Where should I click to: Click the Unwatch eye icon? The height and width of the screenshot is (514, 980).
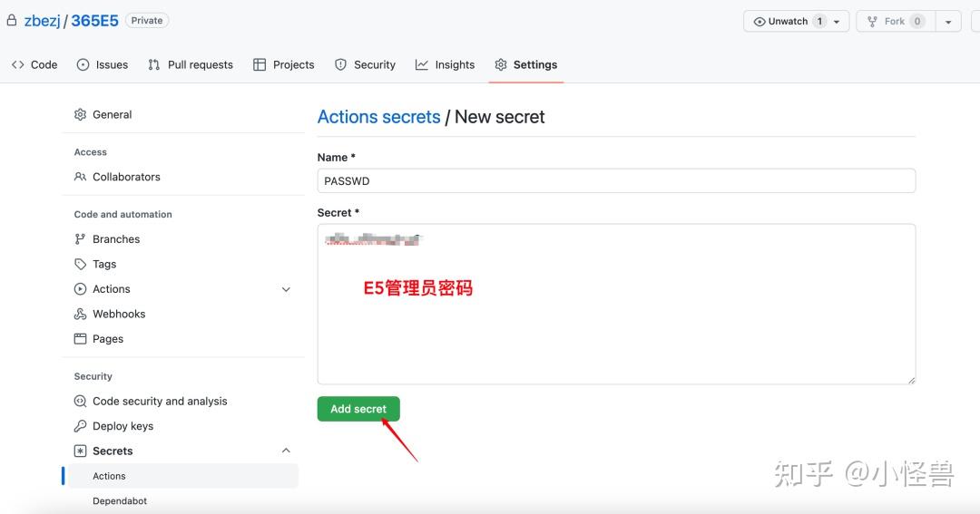click(759, 21)
